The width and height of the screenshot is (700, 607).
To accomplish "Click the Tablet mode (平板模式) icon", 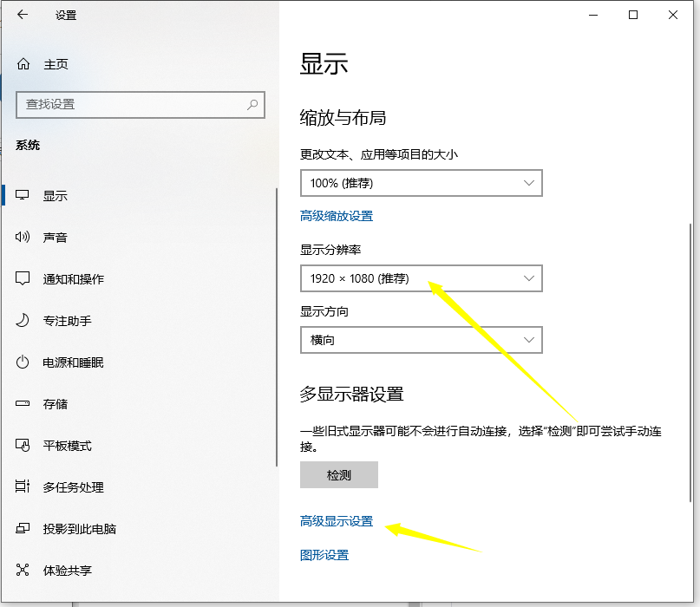I will pyautogui.click(x=23, y=446).
